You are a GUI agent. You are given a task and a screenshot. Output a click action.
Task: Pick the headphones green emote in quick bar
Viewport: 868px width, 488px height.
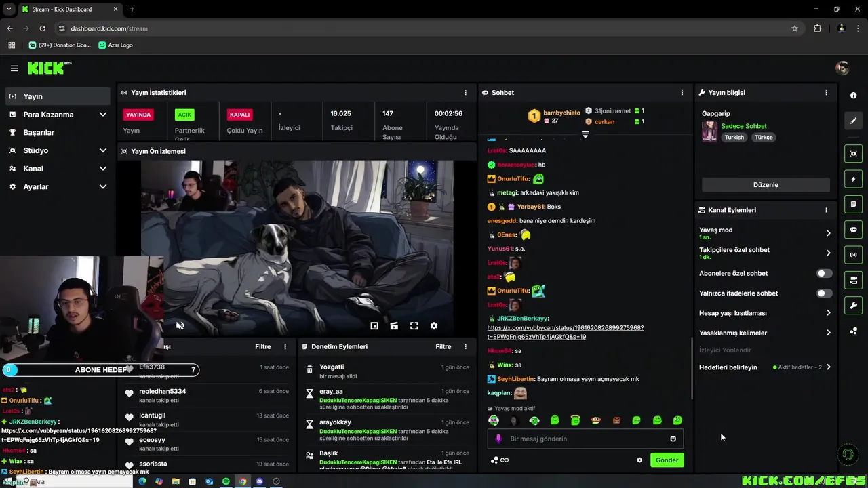coord(534,421)
